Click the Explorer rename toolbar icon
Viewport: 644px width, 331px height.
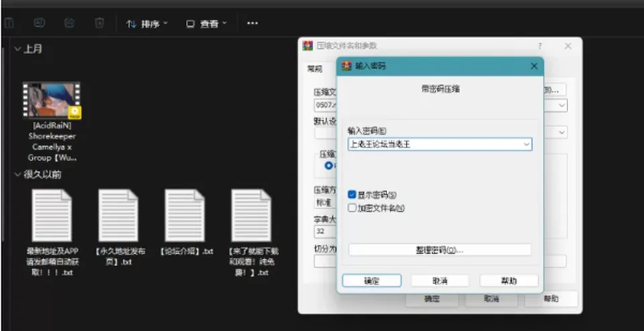[x=40, y=23]
